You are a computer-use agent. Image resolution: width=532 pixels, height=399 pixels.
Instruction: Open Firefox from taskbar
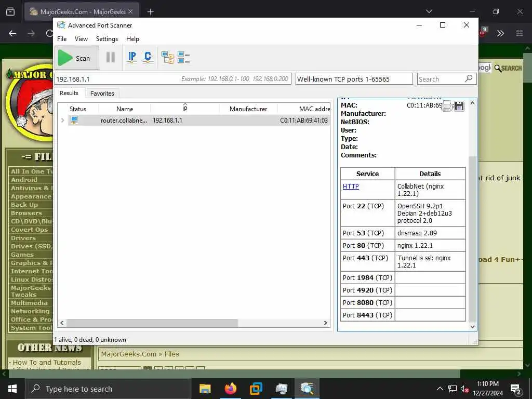tap(230, 389)
